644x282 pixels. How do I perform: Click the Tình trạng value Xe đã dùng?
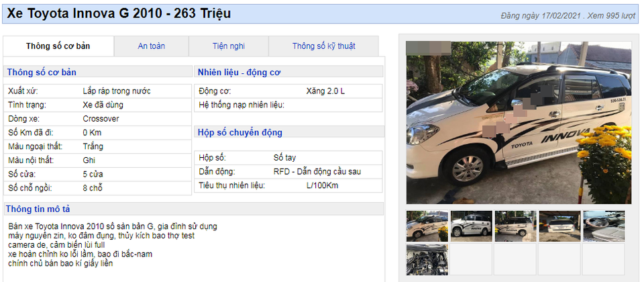(103, 105)
